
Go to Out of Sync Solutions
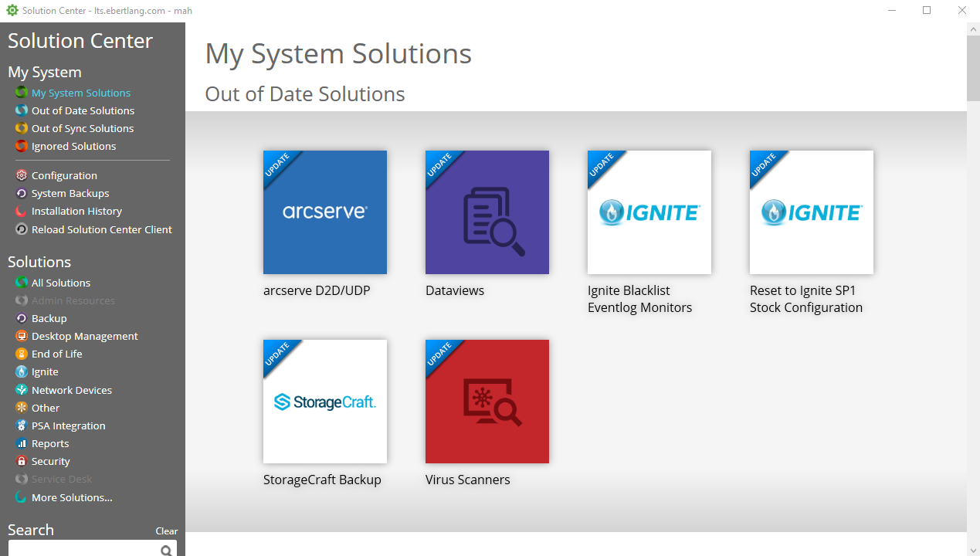coord(83,128)
